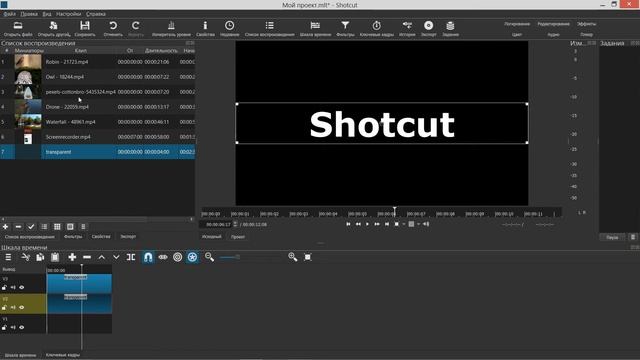This screenshot has height=360, width=640.
Task: Mute track V3 speaker icon
Action: coord(13,287)
